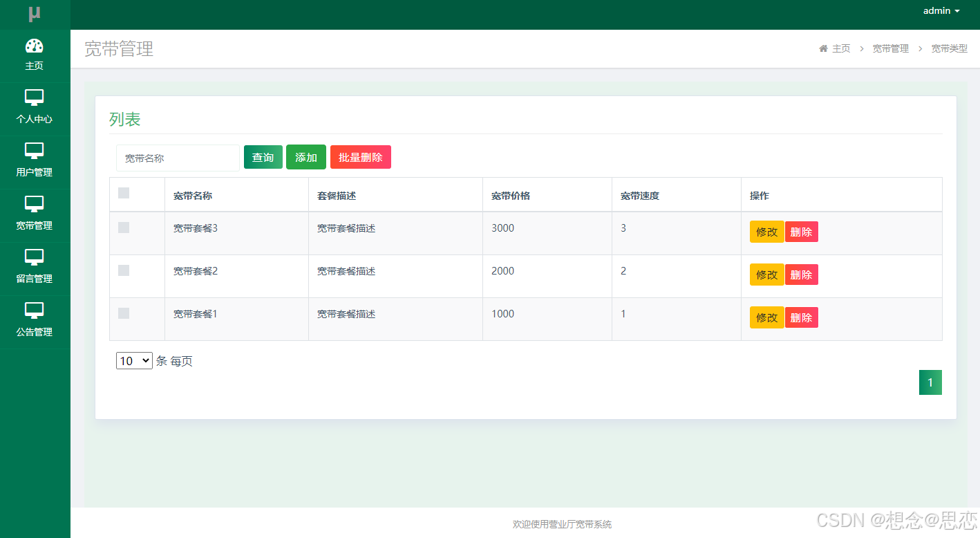
Task: Click the 列表 panel heading
Action: coord(125,119)
